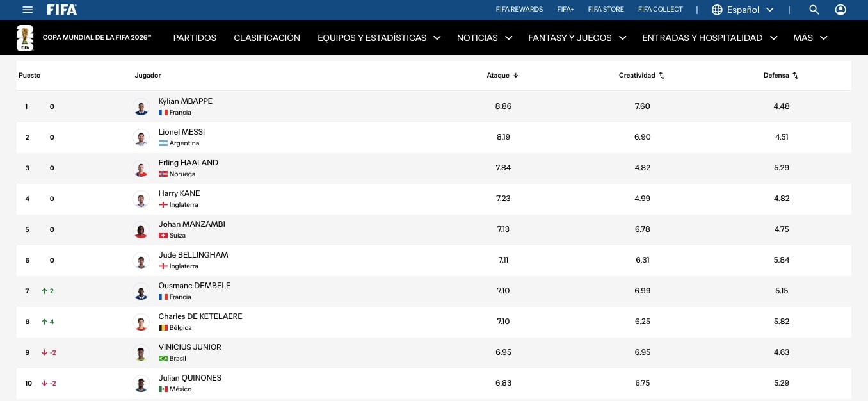Viewport: 868px width, 401px height.
Task: Open Kylian MBAPPE's player name
Action: (x=186, y=101)
